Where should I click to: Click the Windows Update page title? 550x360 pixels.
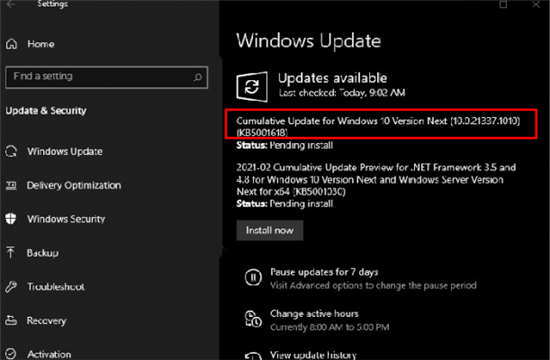(x=309, y=41)
